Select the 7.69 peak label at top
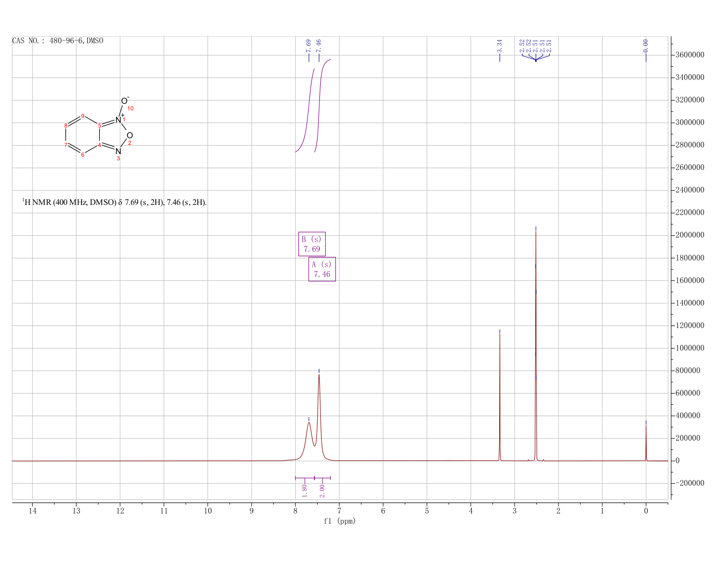This screenshot has height=563, width=728. click(x=309, y=45)
